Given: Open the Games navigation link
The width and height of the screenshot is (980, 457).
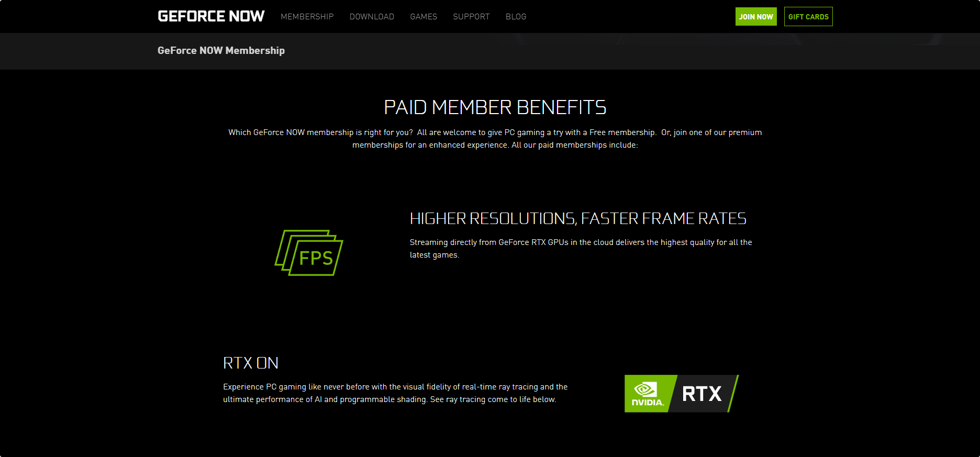Looking at the screenshot, I should [x=424, y=17].
